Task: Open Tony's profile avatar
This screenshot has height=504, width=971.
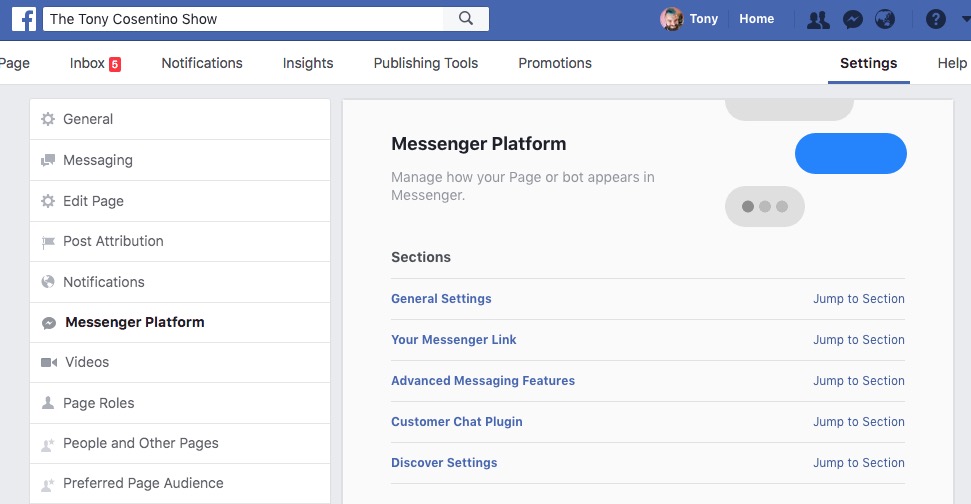Action: click(671, 19)
